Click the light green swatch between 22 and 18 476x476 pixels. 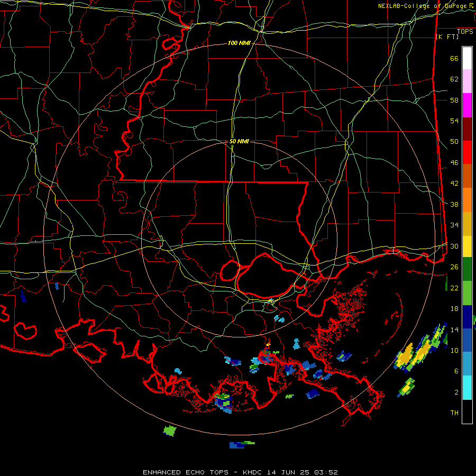click(467, 293)
